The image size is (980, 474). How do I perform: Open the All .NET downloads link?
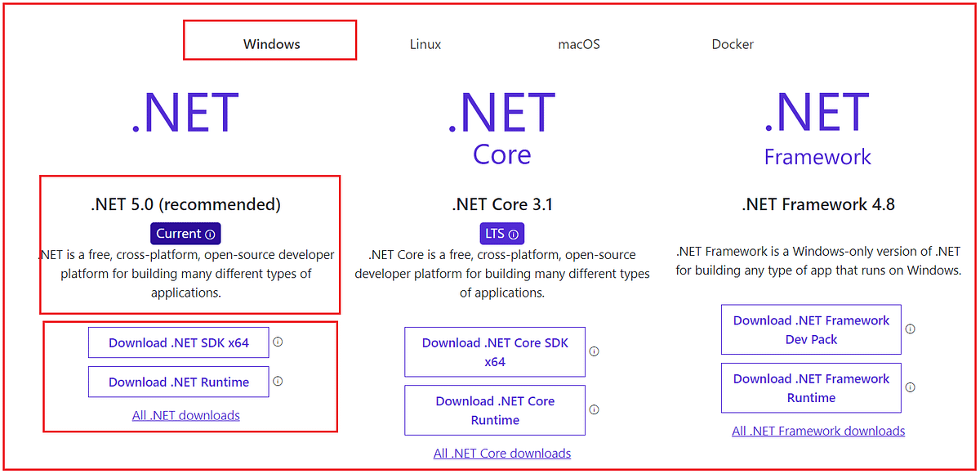186,415
